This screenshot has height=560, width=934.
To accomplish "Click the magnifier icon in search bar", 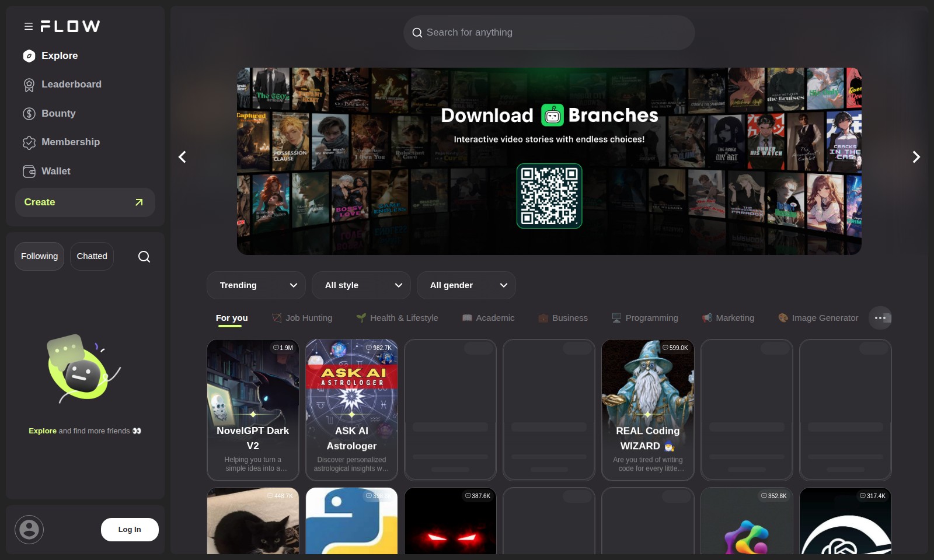I will click(417, 33).
